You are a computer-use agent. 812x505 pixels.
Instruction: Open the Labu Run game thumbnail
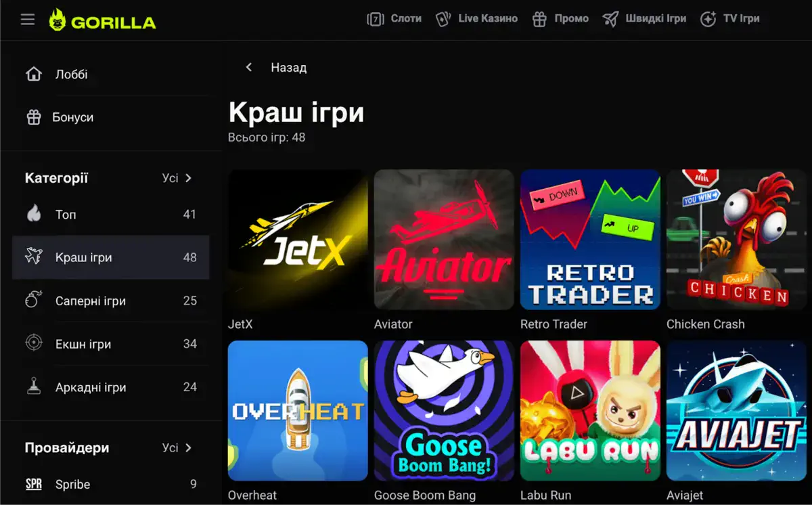point(590,410)
